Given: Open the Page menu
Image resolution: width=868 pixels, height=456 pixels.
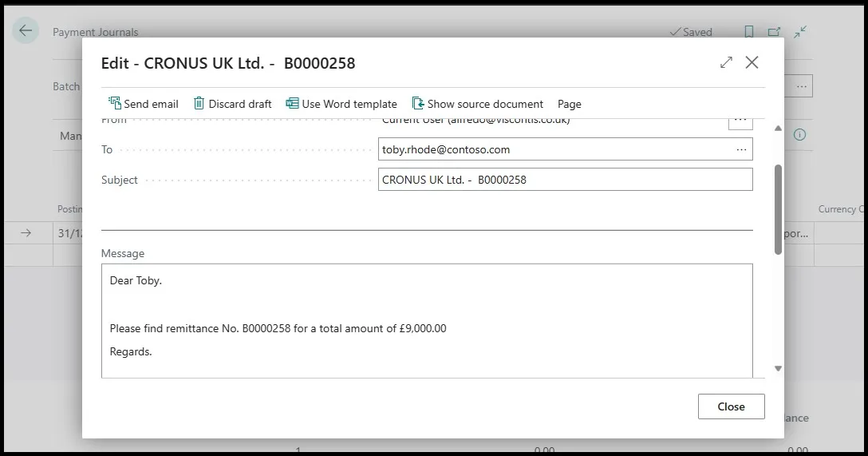Looking at the screenshot, I should [569, 104].
